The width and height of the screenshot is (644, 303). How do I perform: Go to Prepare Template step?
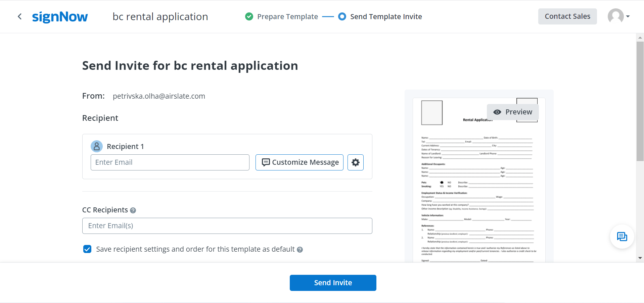(x=287, y=16)
